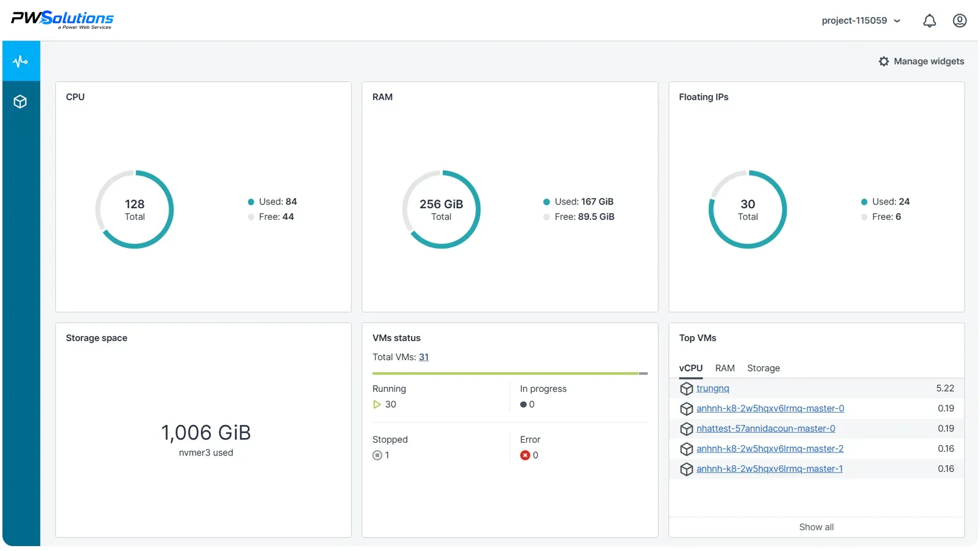Click the cube icon beside trungnq
980x551 pixels.
[x=687, y=389]
